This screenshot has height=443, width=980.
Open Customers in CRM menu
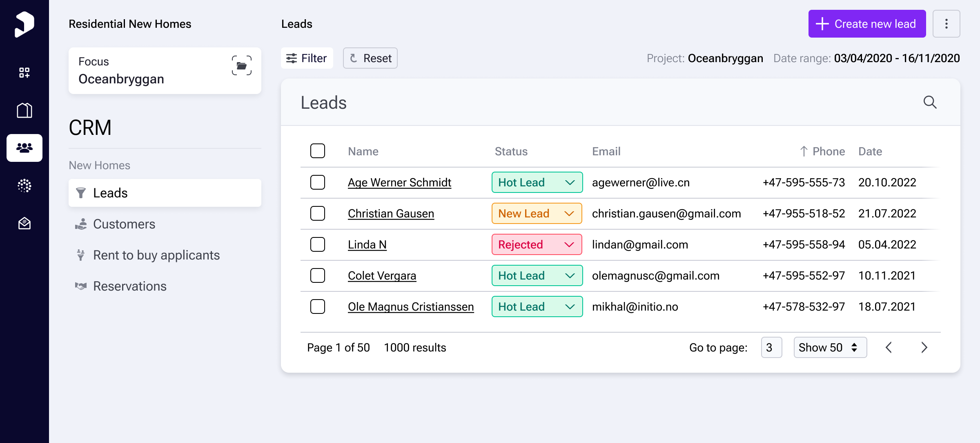pyautogui.click(x=124, y=224)
